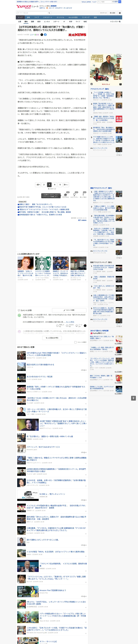
Task: Open the ボートレース 初日5、6着 article
Action: click(57, 410)
